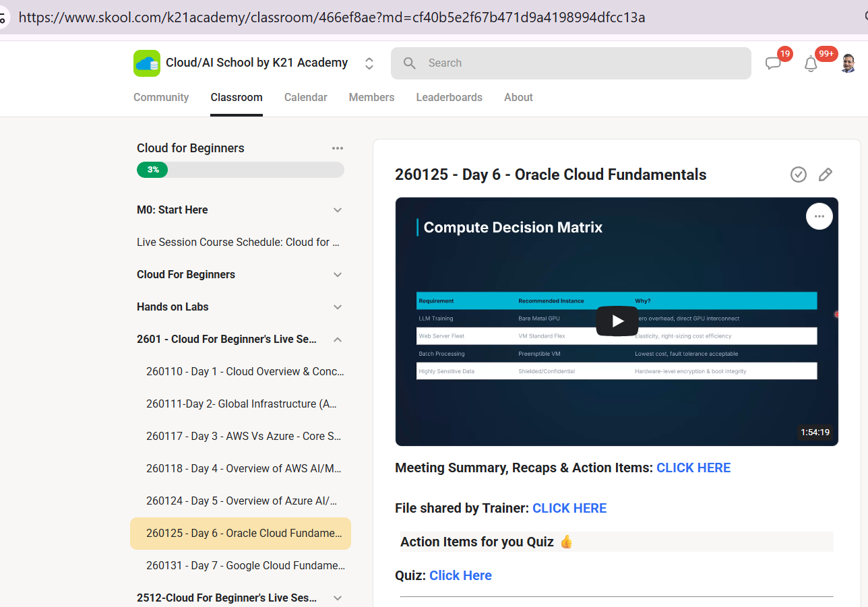Open Meeting Summary CLICK HERE link
The width and height of the screenshot is (868, 607).
(x=693, y=468)
